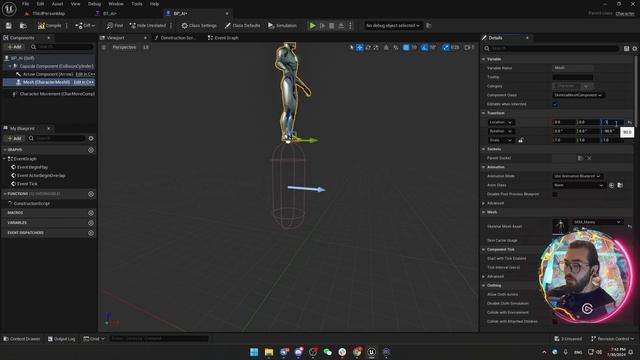The image size is (640, 360).
Task: Open File Explorer from taskbar
Action: [x=269, y=352]
